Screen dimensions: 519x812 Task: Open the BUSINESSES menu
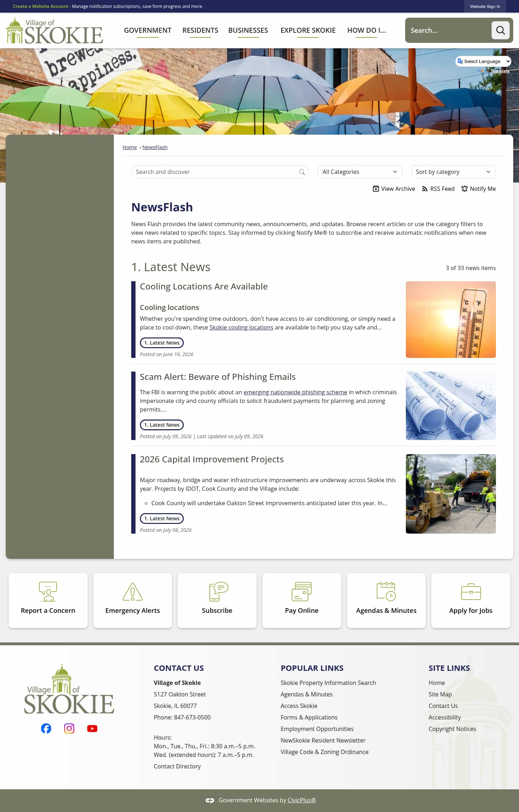(248, 30)
